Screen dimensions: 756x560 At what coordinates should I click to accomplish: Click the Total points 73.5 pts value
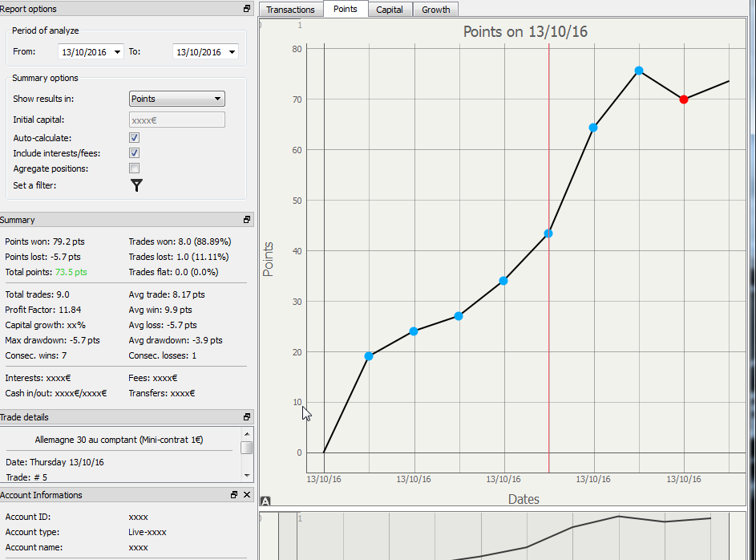click(71, 272)
